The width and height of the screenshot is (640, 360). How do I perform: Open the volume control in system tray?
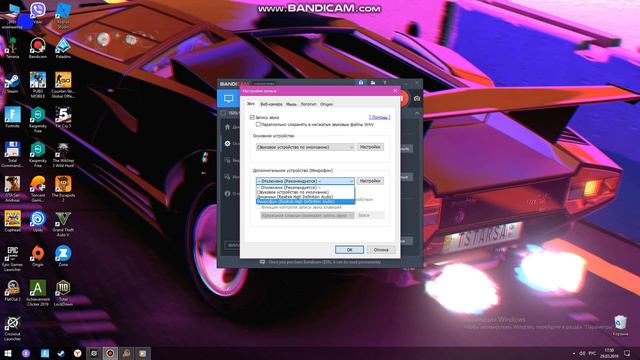pos(582,353)
